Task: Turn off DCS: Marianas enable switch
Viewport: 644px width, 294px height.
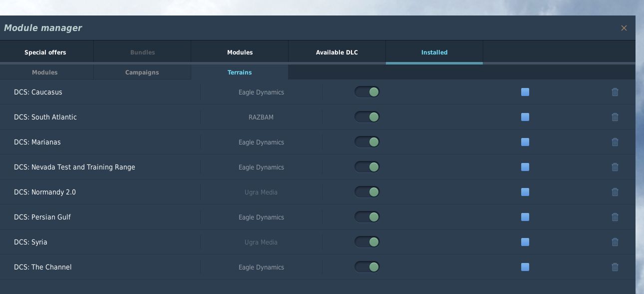Action: tap(367, 142)
